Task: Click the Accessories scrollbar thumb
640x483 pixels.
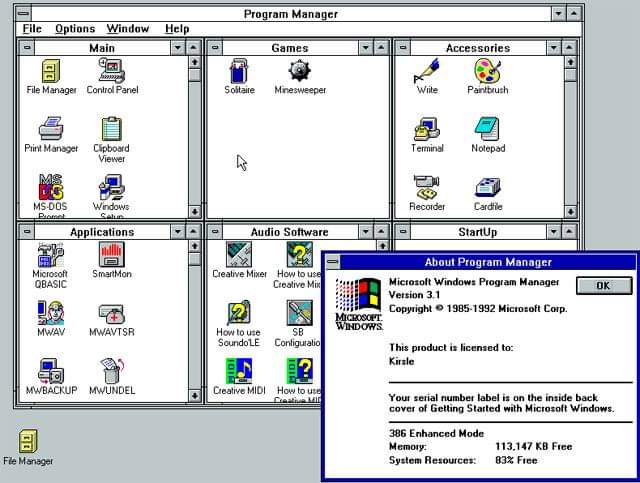Action: click(x=570, y=75)
